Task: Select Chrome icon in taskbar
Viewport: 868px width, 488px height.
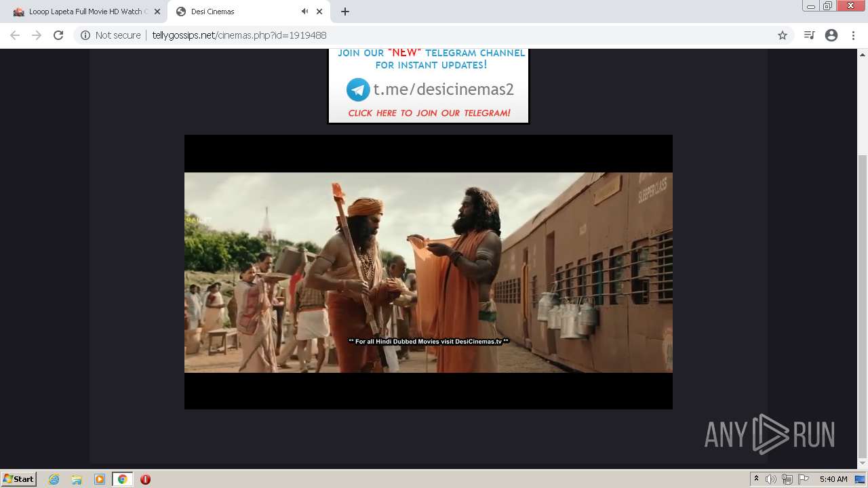Action: (x=123, y=479)
